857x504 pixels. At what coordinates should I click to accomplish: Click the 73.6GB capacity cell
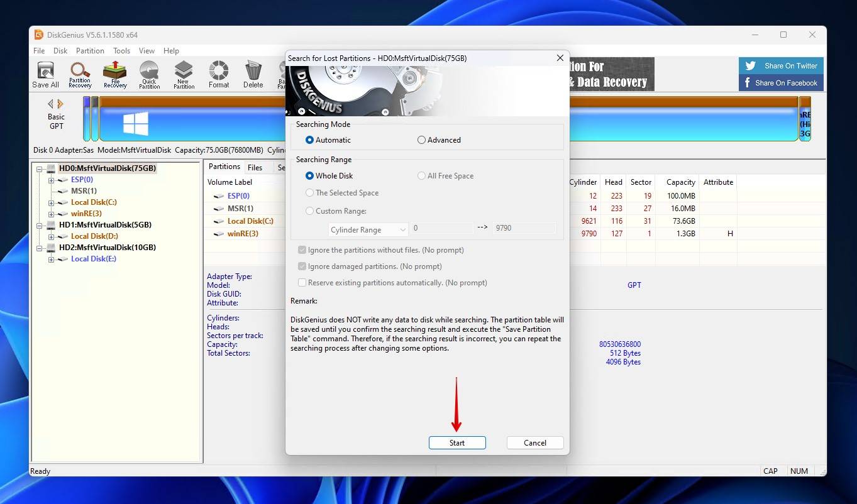pyautogui.click(x=685, y=221)
